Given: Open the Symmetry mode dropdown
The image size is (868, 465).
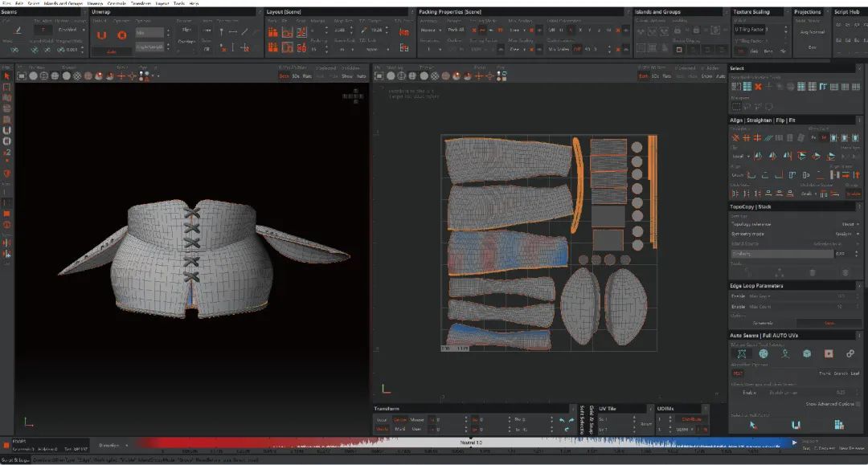Looking at the screenshot, I should click(x=850, y=234).
